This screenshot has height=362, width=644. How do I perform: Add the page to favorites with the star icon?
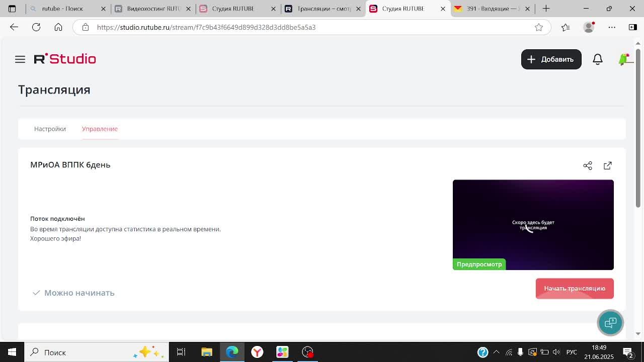click(x=539, y=27)
